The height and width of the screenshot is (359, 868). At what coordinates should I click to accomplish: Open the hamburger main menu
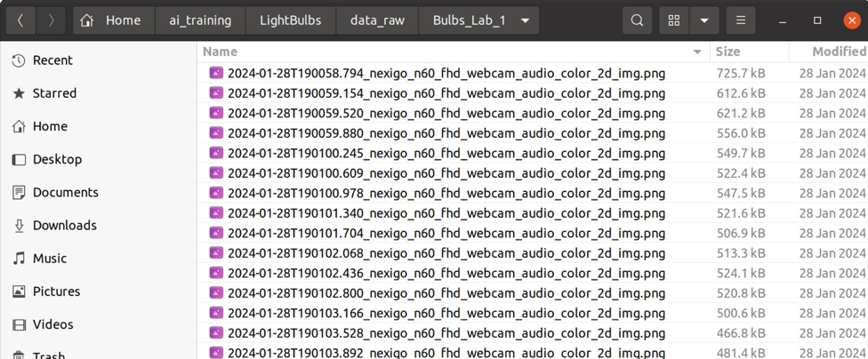point(740,20)
